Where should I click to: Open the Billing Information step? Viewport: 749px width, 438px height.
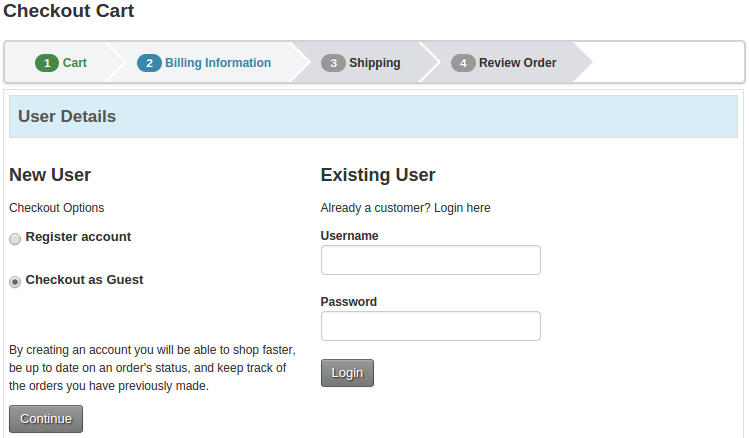click(x=217, y=63)
